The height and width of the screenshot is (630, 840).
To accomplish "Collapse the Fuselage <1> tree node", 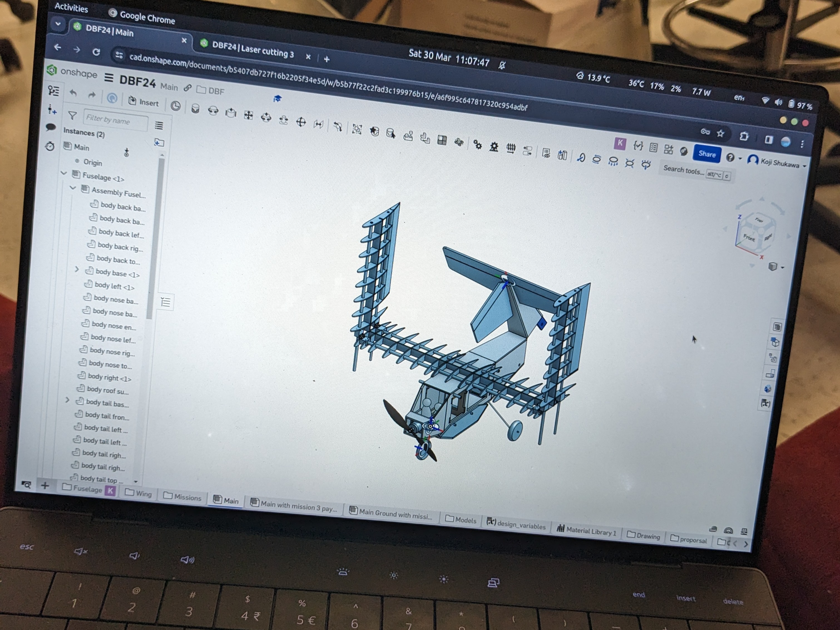I will pos(64,173).
